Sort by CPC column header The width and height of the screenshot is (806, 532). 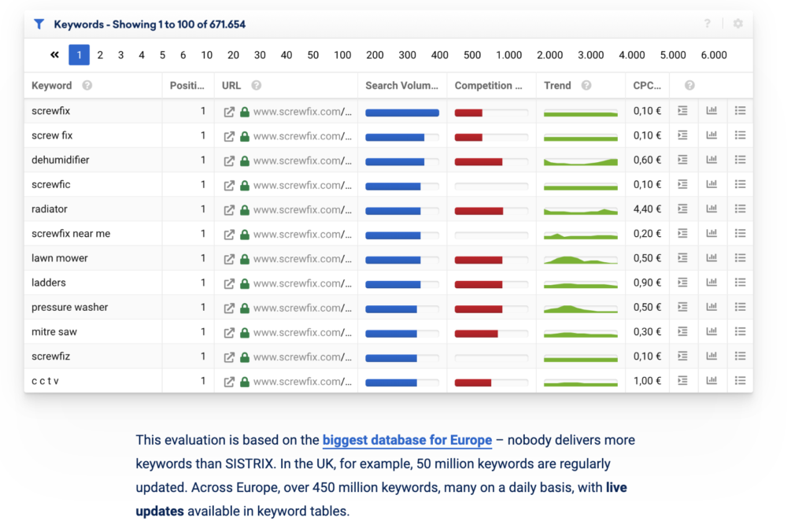(x=647, y=85)
